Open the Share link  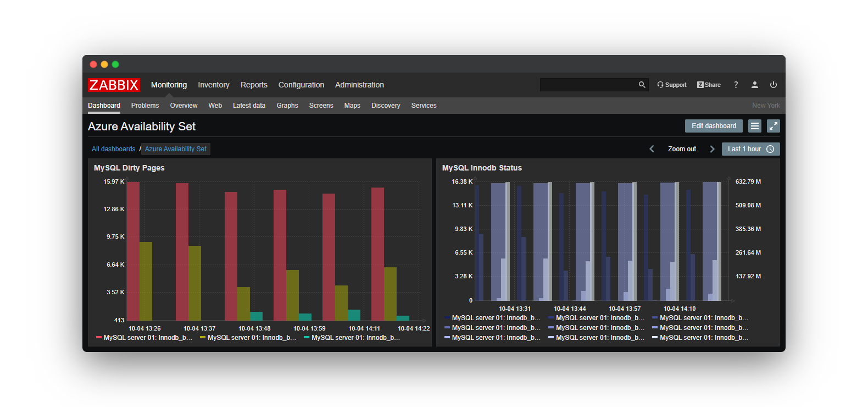point(709,85)
